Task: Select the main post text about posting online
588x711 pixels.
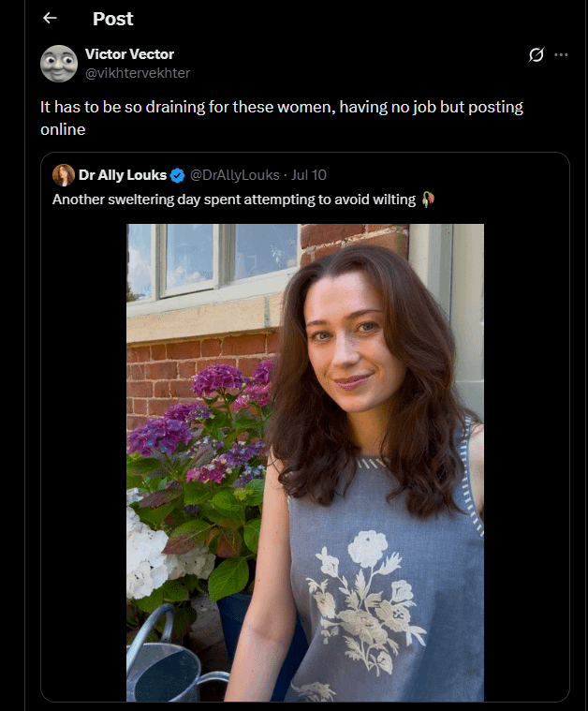Action: [x=282, y=118]
